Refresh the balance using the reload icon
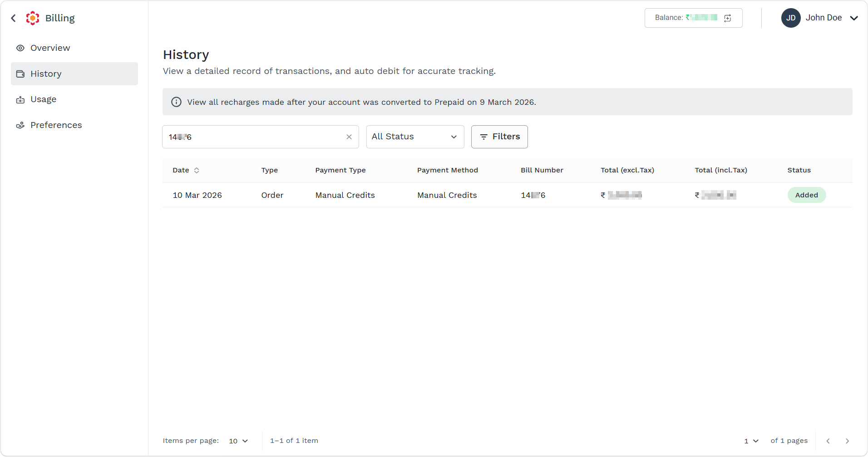 point(728,18)
